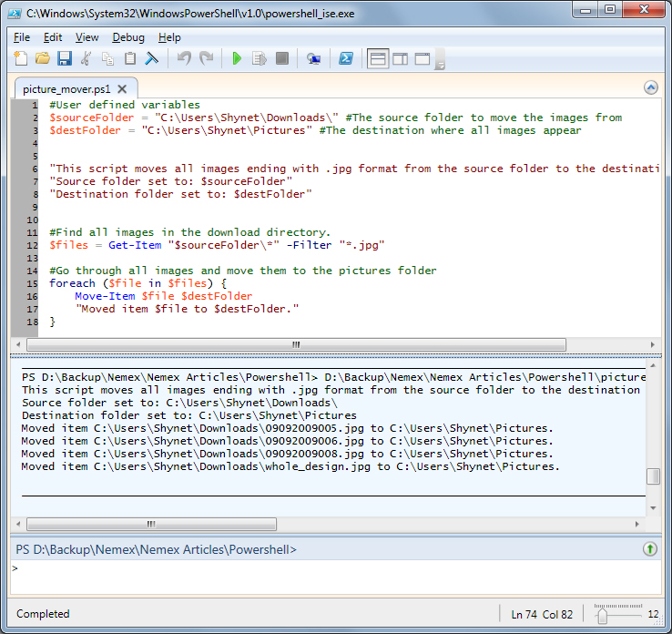Save the script with the floppy disk icon
This screenshot has width=672, height=634.
click(x=65, y=59)
